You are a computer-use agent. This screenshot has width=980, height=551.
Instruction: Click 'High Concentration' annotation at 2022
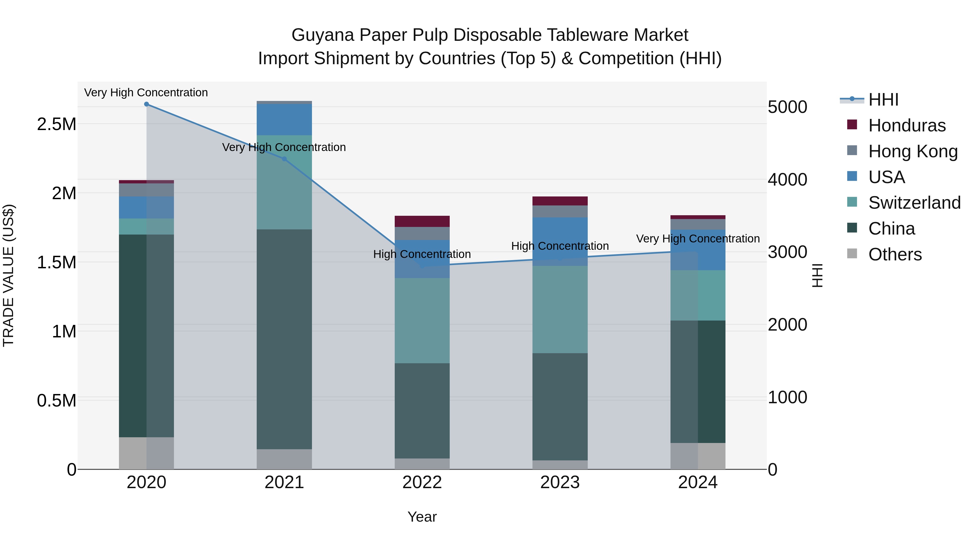click(x=422, y=254)
